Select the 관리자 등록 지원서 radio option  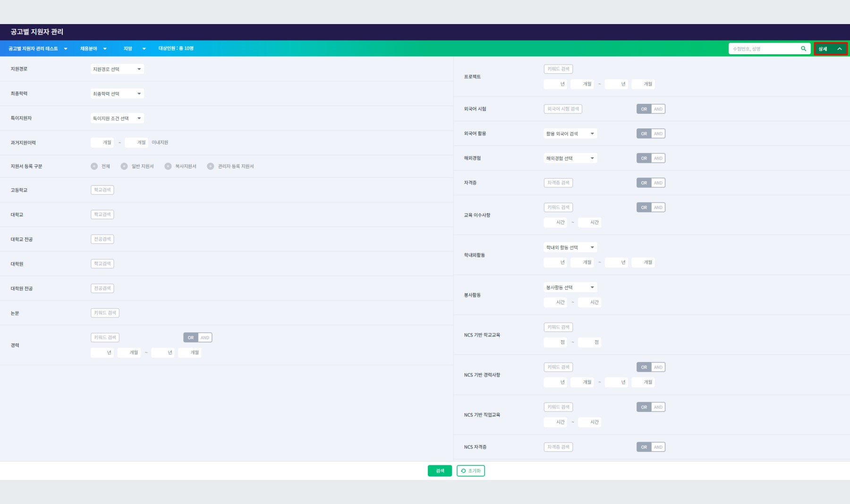tap(211, 166)
